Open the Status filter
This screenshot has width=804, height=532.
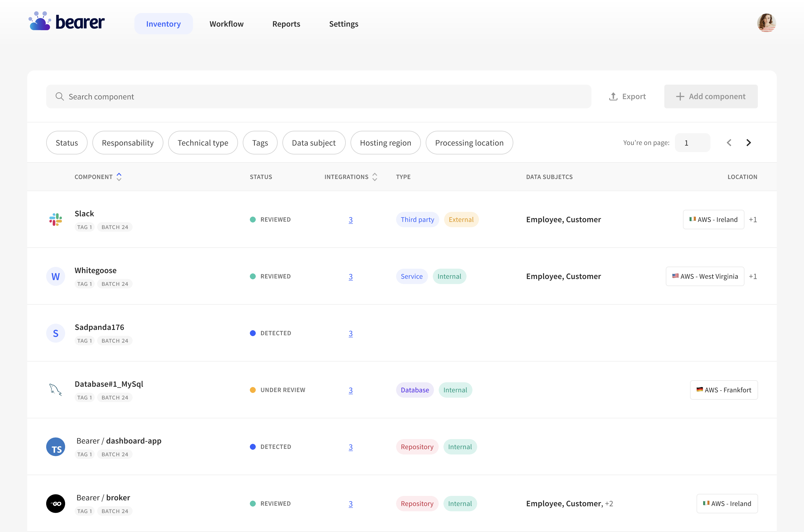[x=67, y=143]
